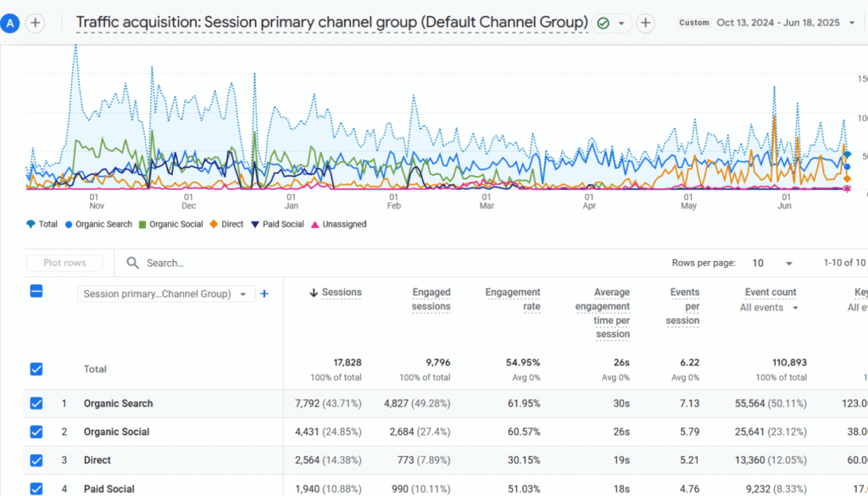
Task: Click the Traffic acquisition report title
Action: pos(331,23)
